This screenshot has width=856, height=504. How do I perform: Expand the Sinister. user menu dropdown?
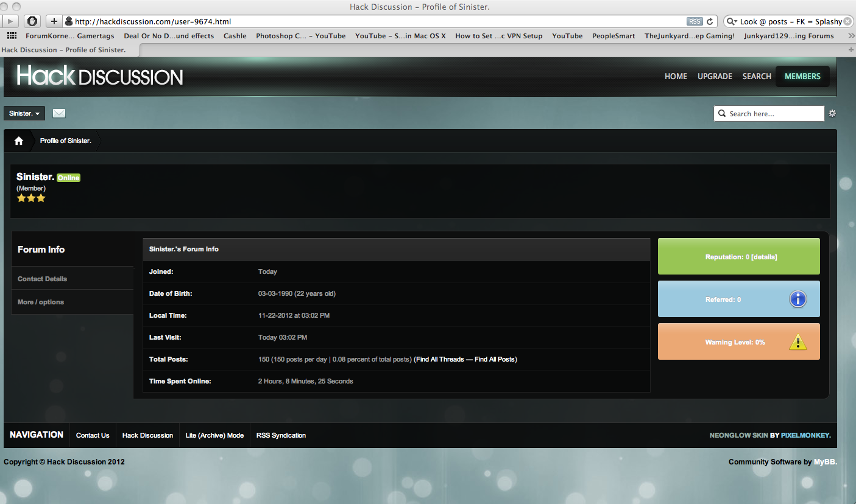pos(24,113)
